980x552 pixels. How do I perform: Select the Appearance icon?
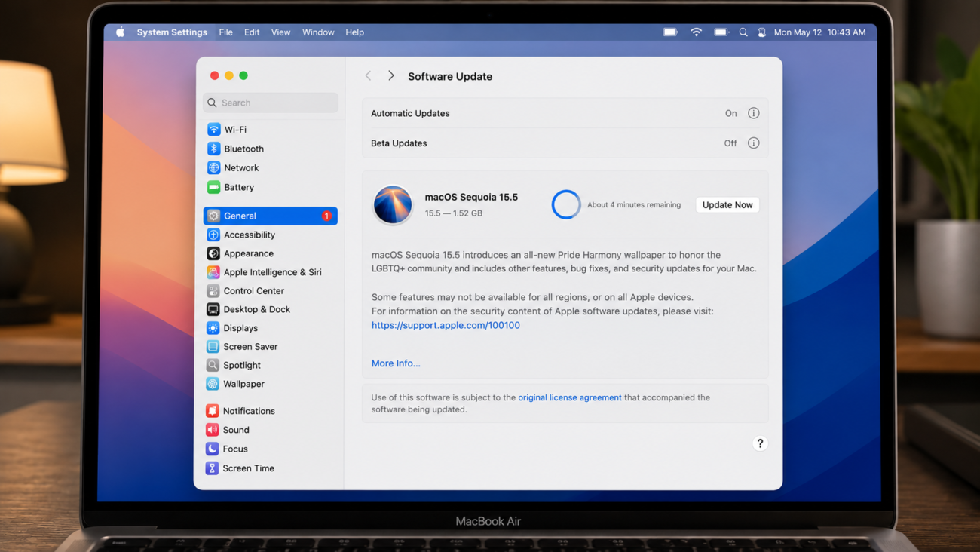(213, 253)
